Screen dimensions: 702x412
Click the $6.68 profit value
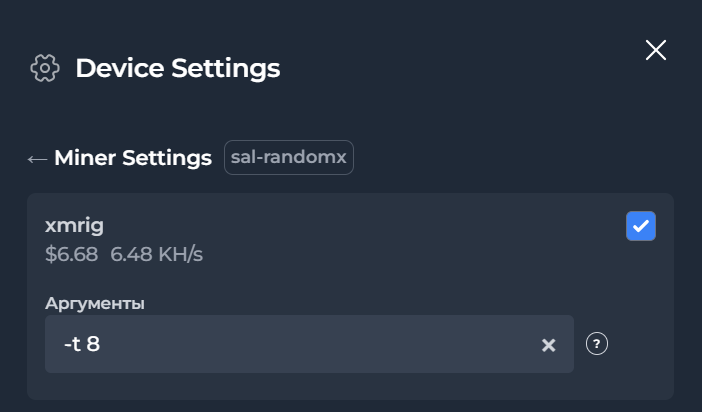pos(72,254)
